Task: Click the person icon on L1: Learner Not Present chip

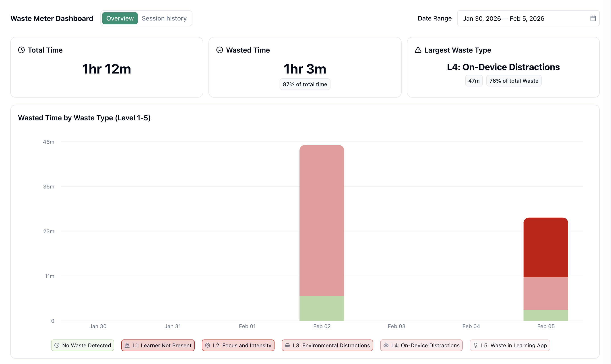Action: (x=127, y=345)
